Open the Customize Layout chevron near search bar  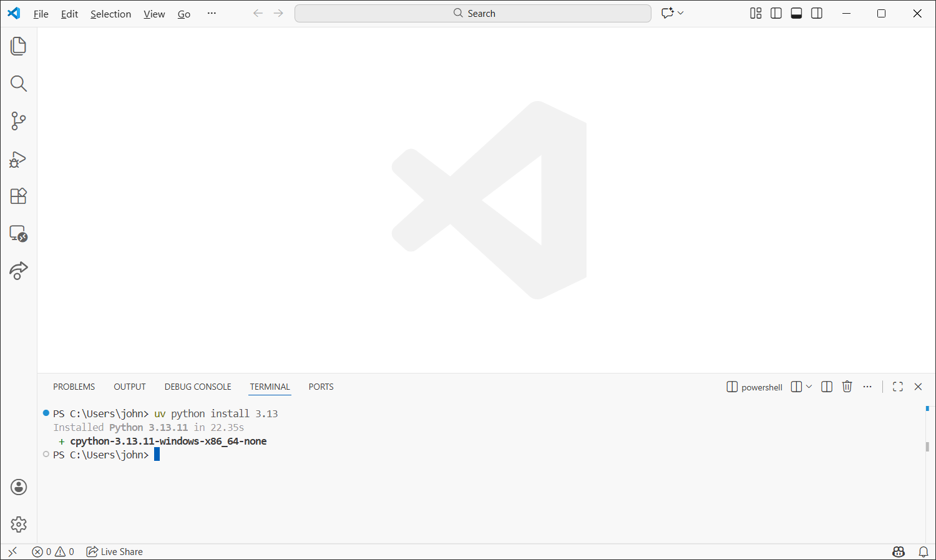tap(680, 12)
